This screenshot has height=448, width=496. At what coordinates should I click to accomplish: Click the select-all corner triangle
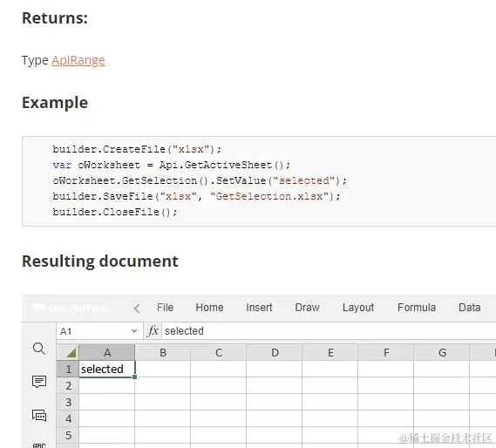tap(68, 352)
